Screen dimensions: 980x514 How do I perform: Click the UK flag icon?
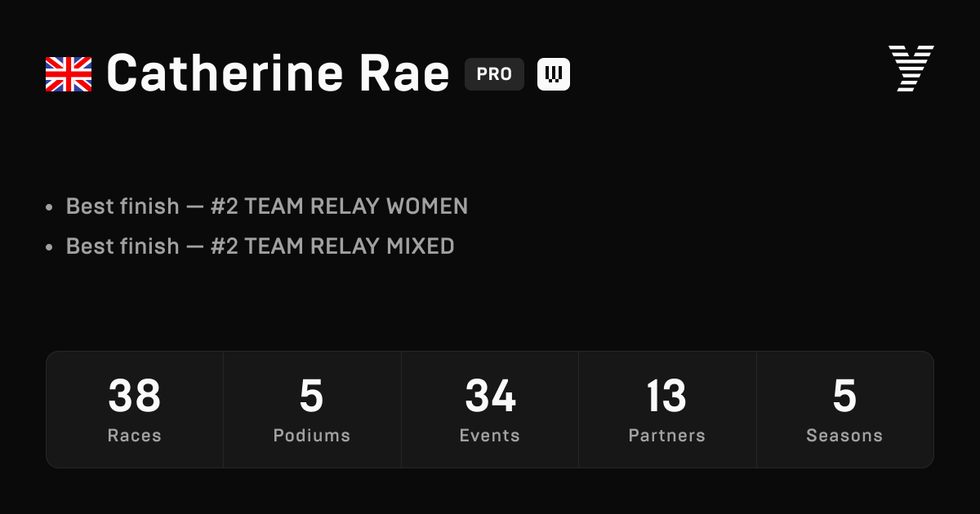69,74
